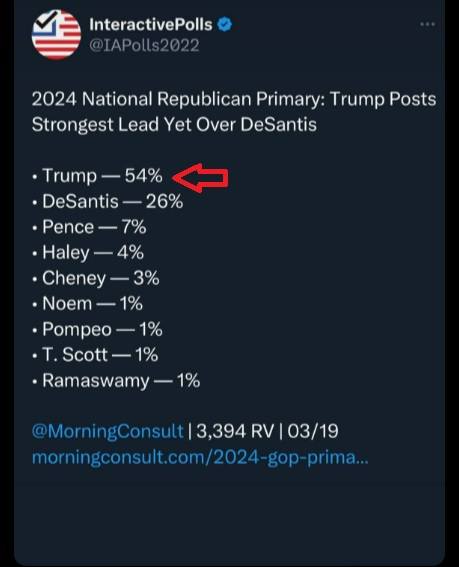
Task: Click the blue verified checkmark badge
Action: point(225,24)
